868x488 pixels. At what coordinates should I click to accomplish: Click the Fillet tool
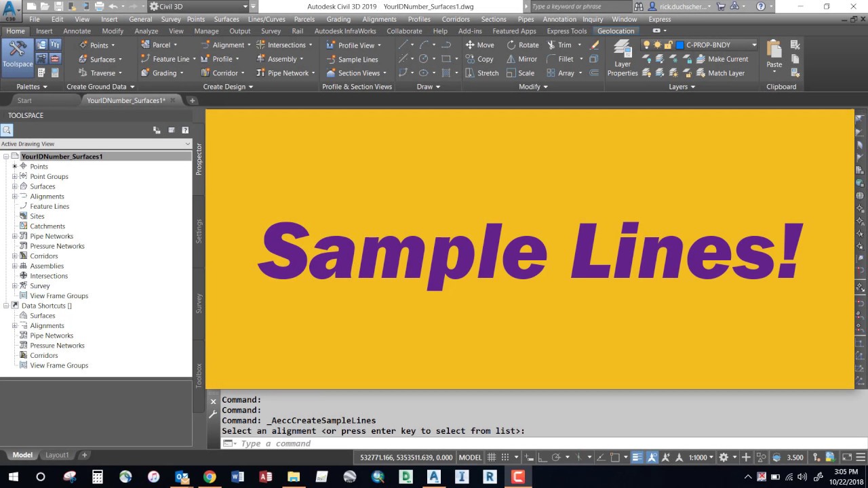(560, 59)
